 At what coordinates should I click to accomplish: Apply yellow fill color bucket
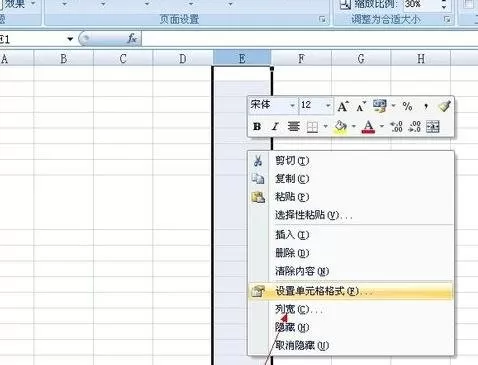click(341, 127)
